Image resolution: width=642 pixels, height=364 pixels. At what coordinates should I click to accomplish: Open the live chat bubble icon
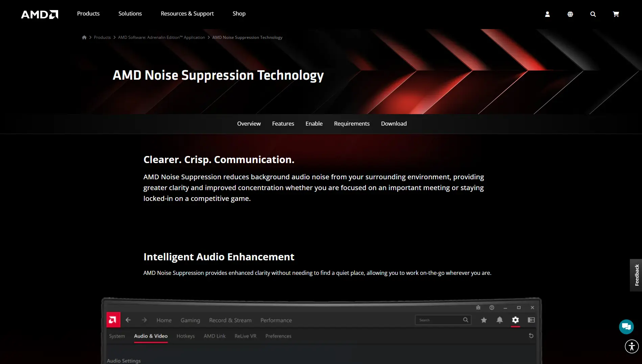[x=626, y=327]
